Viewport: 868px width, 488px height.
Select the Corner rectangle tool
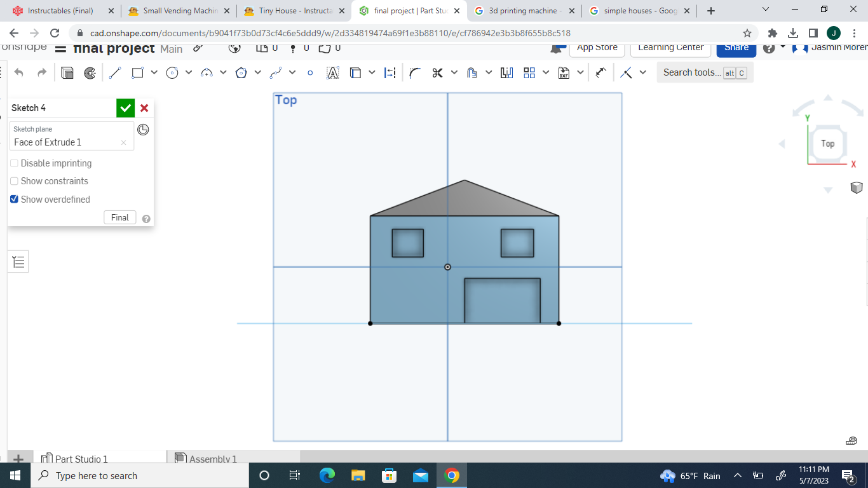click(x=137, y=72)
